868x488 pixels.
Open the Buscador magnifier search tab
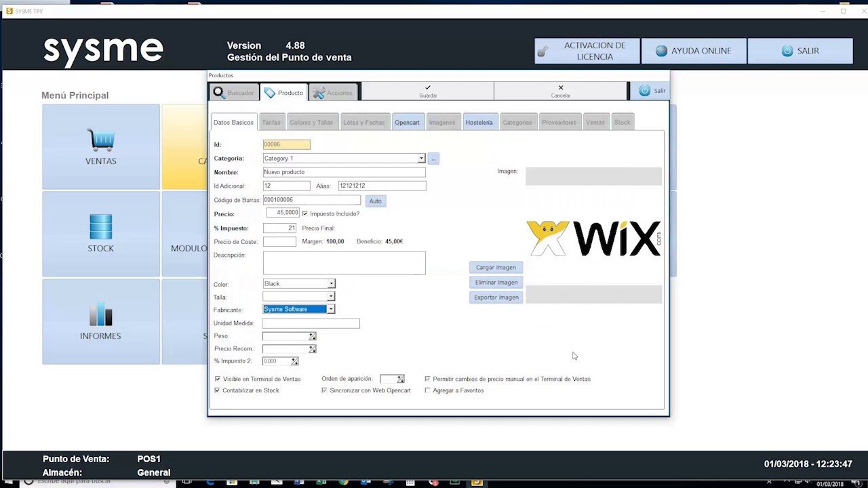coord(234,92)
